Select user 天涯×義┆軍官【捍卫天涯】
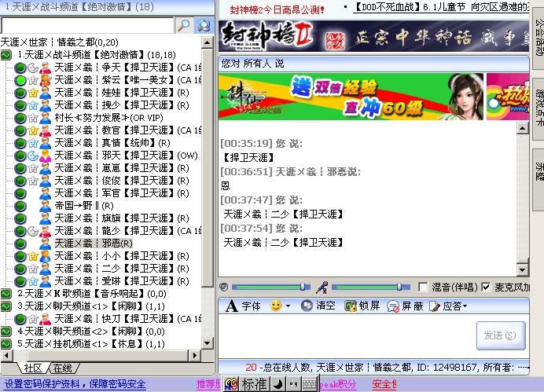Screen dimensions: 544x392 (122, 193)
